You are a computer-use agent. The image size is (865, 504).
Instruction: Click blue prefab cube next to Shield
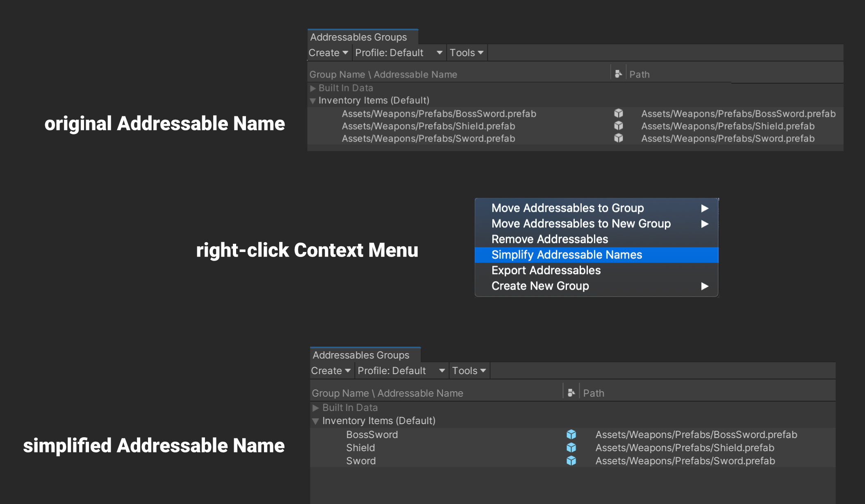(x=571, y=447)
